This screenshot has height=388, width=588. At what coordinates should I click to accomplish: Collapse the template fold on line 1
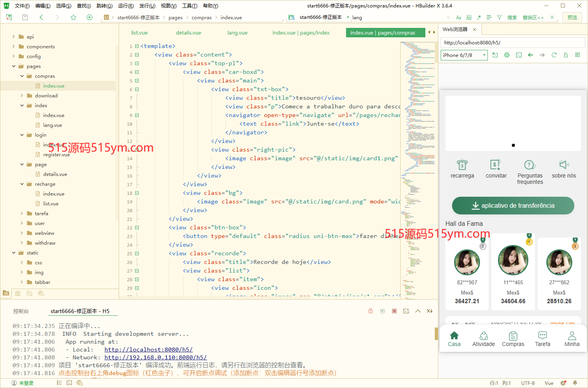pos(136,46)
